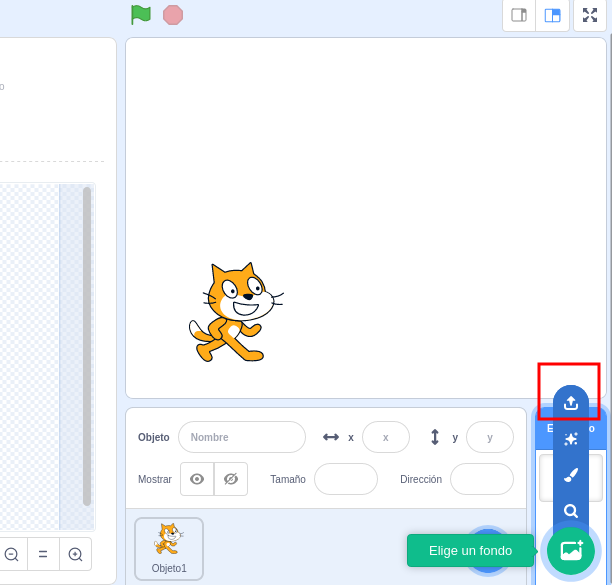This screenshot has height=585, width=612.
Task: Hide the sprite with crossed-eye icon
Action: click(x=231, y=479)
